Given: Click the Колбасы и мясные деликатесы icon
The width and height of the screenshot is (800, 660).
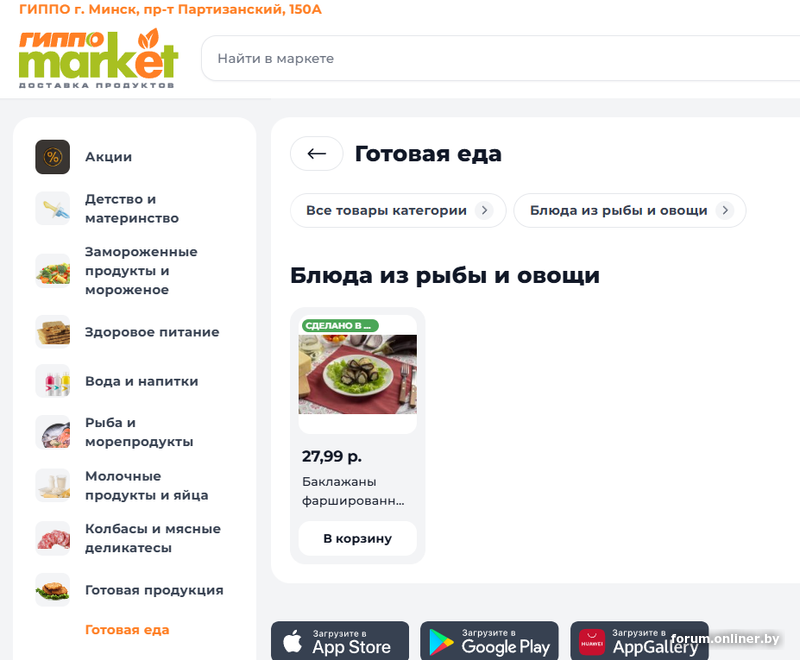Looking at the screenshot, I should [53, 538].
